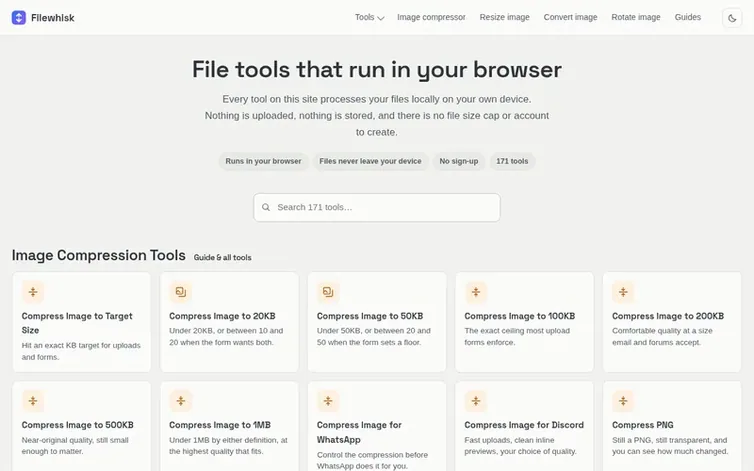This screenshot has height=471, width=754.
Task: Click headline File tools that run in your browser
Action: click(x=377, y=69)
